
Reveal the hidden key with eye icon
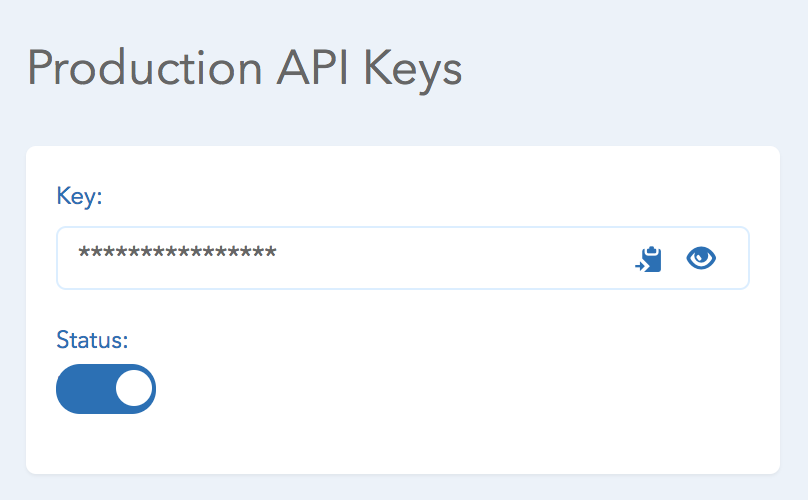pos(701,258)
